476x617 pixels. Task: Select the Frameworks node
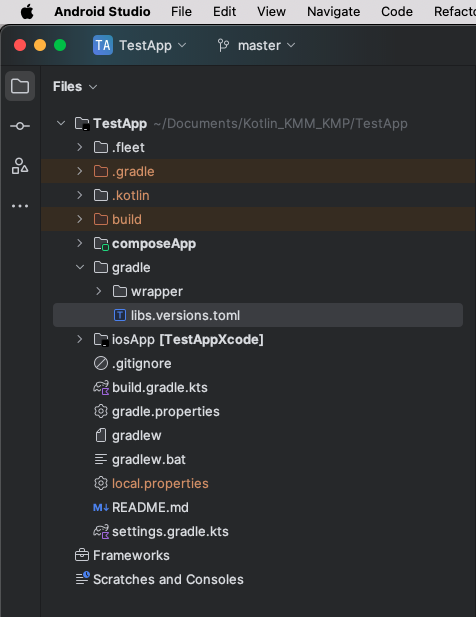[x=131, y=555]
